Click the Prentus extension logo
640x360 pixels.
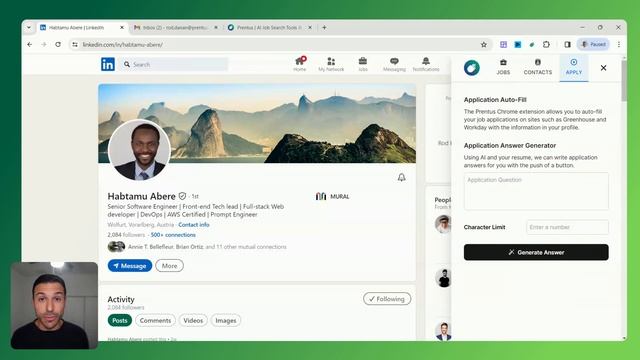pyautogui.click(x=471, y=68)
